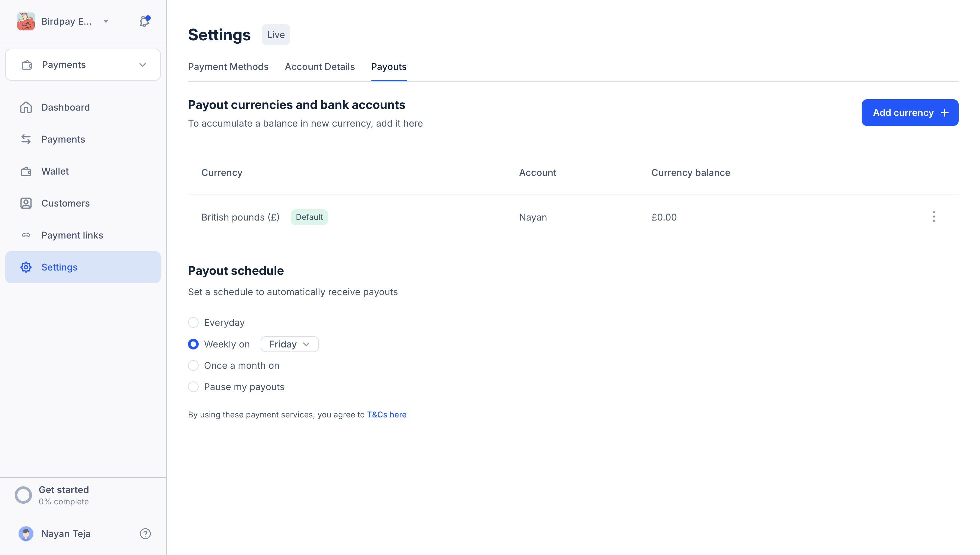Click the Birdpay ACME logo avatar
The width and height of the screenshot is (980, 555).
point(26,21)
